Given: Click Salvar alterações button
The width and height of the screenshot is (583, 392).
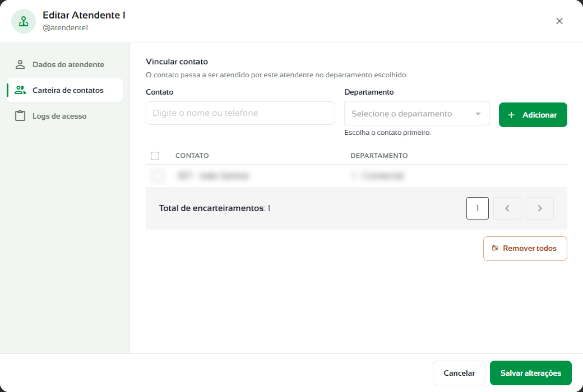Looking at the screenshot, I should pyautogui.click(x=530, y=373).
